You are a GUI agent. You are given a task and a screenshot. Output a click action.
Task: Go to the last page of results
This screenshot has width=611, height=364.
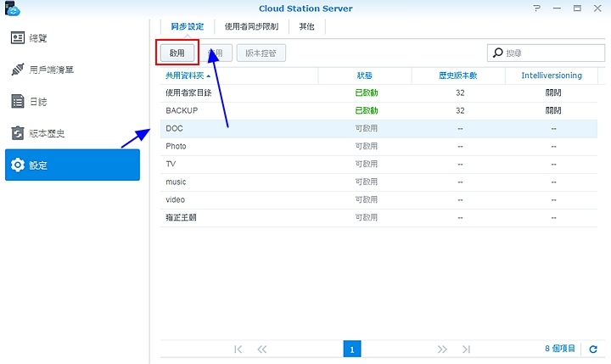466,350
